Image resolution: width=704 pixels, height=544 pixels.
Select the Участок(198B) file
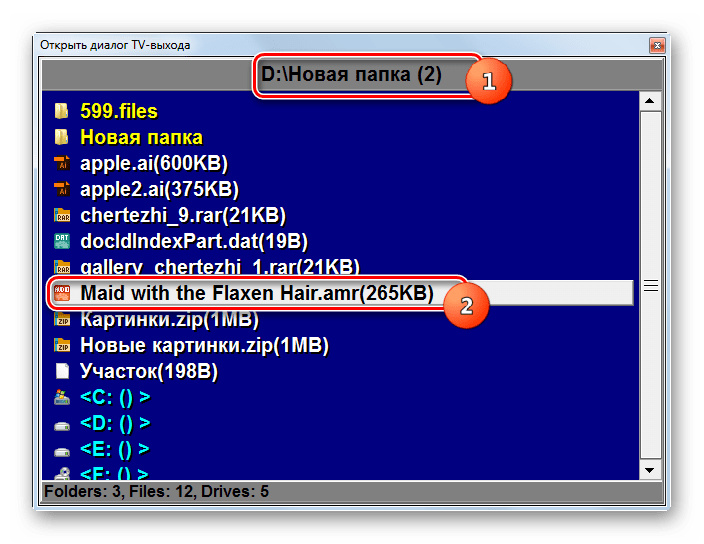pos(149,371)
